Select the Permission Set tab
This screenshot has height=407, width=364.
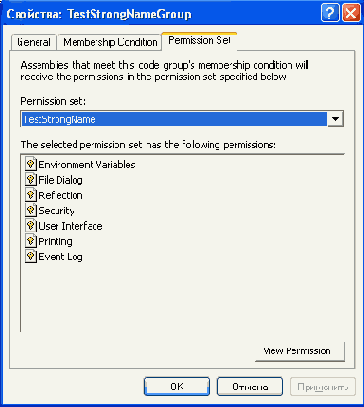[199, 41]
